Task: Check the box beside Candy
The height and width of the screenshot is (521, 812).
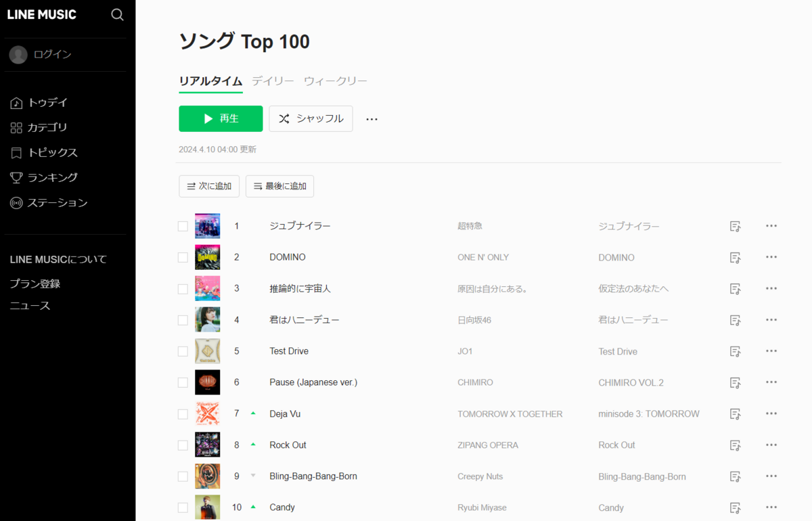Action: coord(182,507)
